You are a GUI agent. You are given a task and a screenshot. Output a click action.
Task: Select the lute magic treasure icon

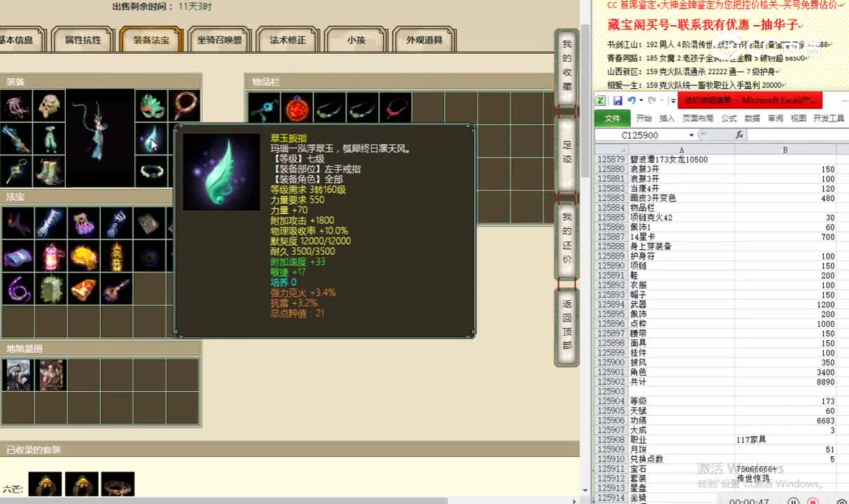coord(116,288)
